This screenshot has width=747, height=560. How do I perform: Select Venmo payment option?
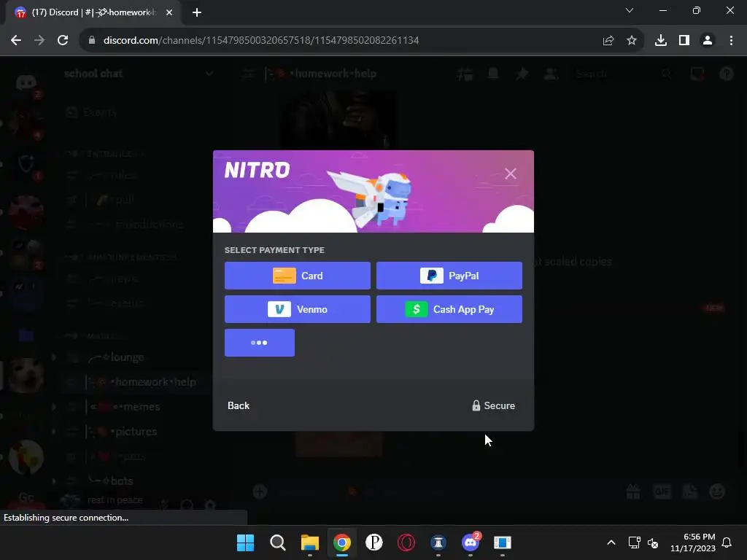(x=298, y=309)
